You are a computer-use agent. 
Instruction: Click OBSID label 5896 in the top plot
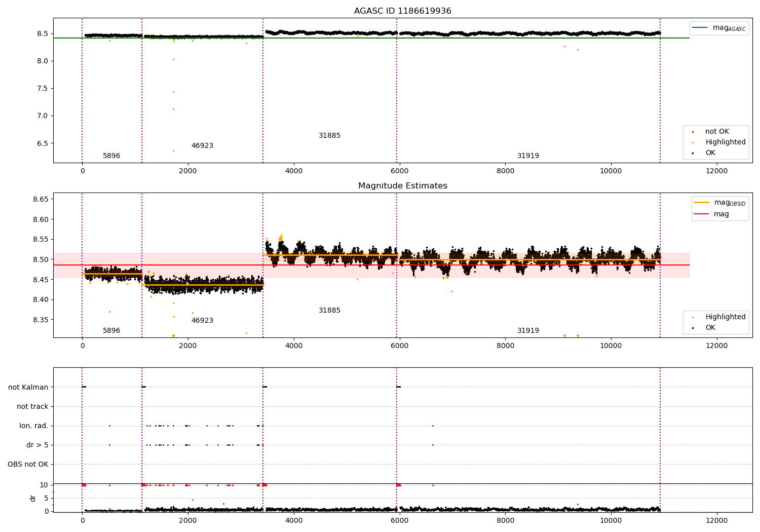click(x=111, y=156)
